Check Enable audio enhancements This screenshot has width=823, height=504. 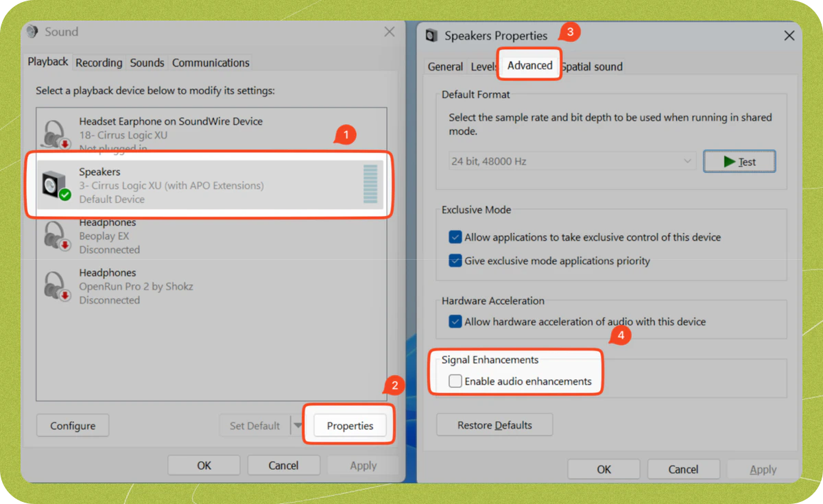pyautogui.click(x=455, y=381)
